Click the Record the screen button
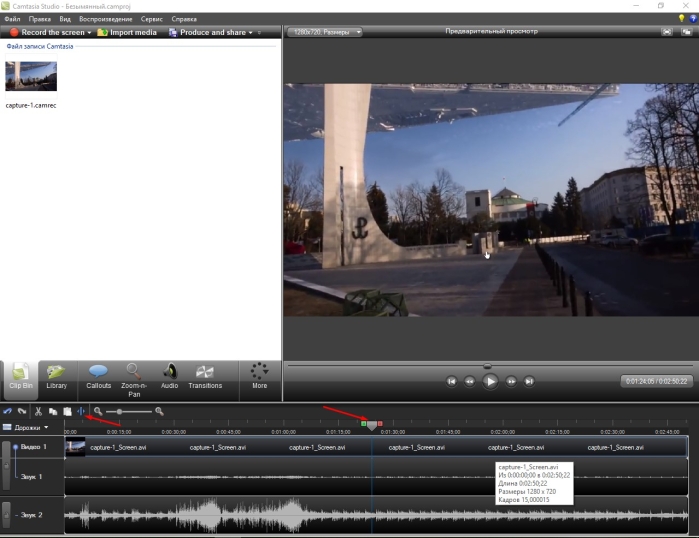 coord(47,32)
